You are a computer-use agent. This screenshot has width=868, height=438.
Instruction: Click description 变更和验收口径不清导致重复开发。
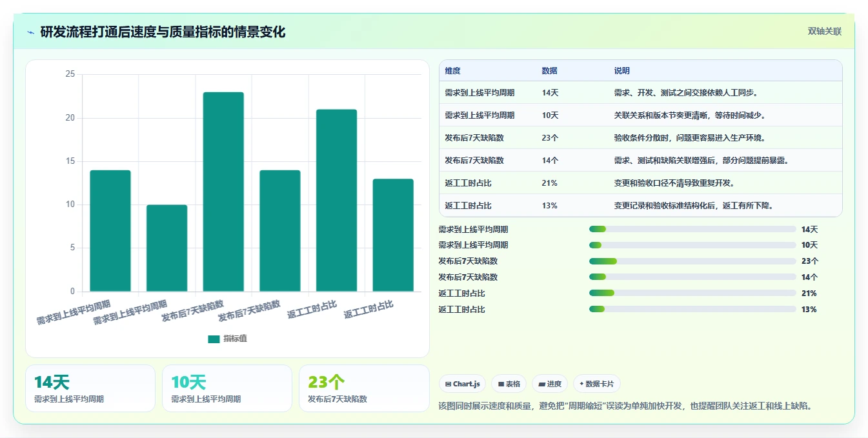click(x=674, y=183)
